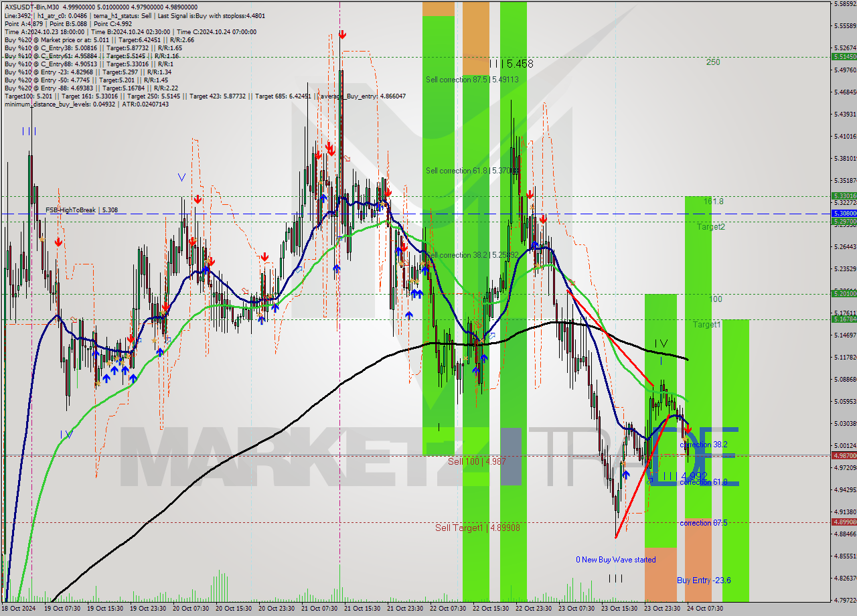Viewport: 857px width, 616px height.
Task: Click the 21 Oct 07:30 time label
Action: pos(319,609)
